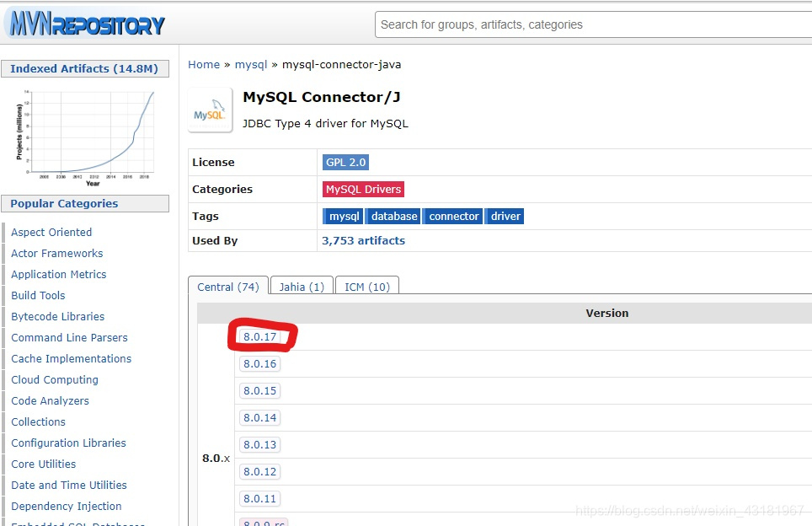Open Collections category
This screenshot has width=812, height=526.
point(38,421)
